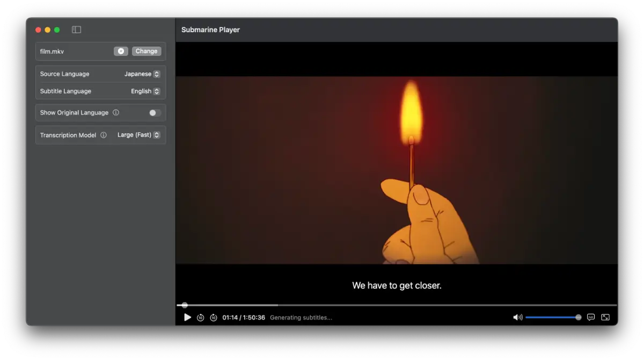The height and width of the screenshot is (360, 644).
Task: Minimize the window with yellow button
Action: click(x=48, y=30)
